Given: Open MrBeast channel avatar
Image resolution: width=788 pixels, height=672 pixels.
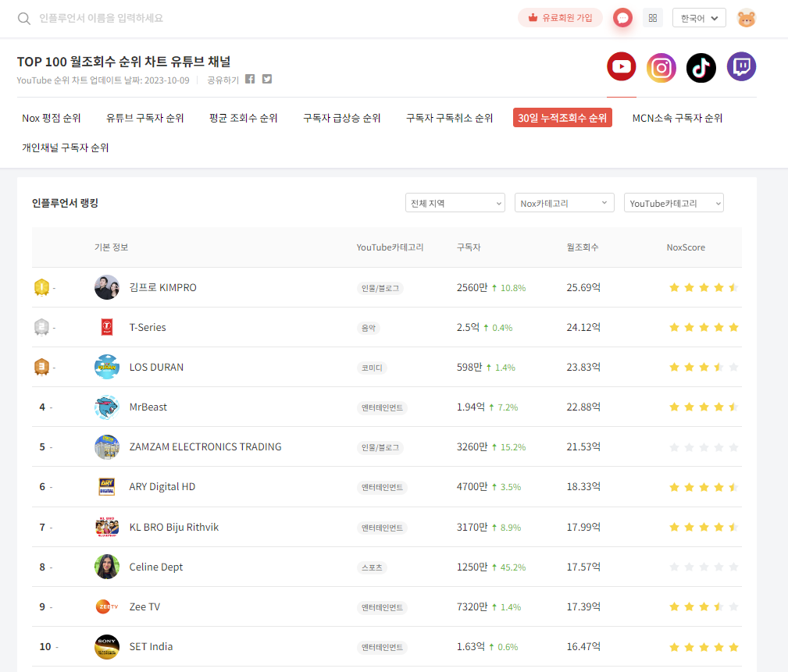Looking at the screenshot, I should coord(107,407).
